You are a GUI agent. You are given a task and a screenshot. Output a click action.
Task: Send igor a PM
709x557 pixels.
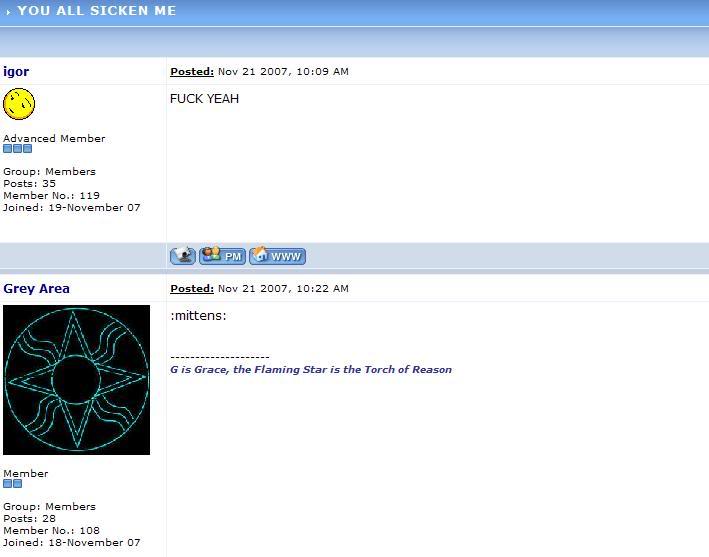point(222,256)
